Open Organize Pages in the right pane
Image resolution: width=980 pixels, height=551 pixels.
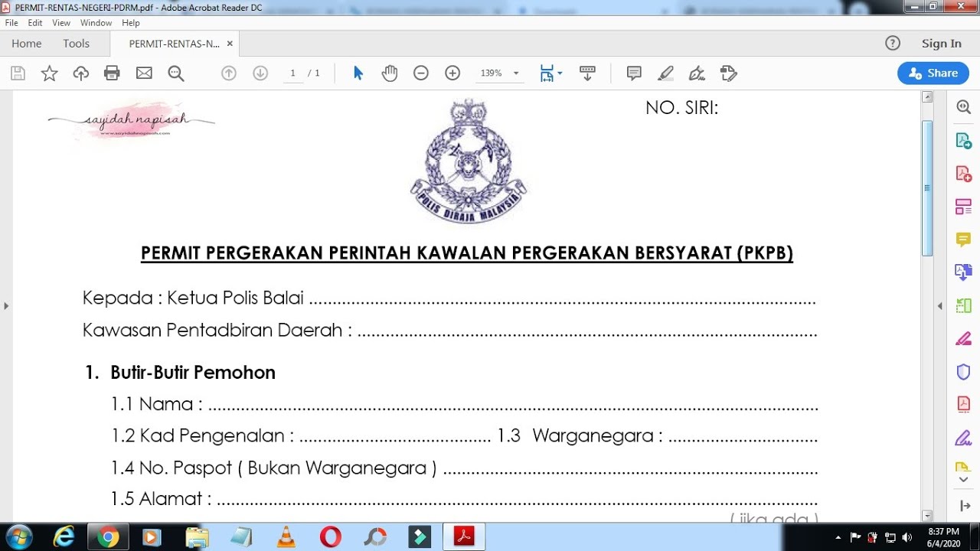[964, 207]
